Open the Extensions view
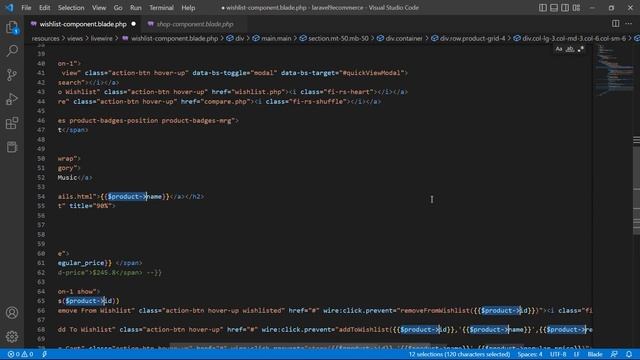640x360 pixels. click(12, 123)
